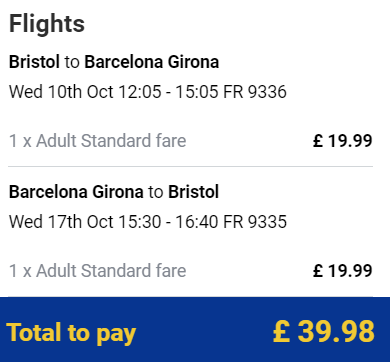
Task: Select the Wed 17th Oct flight details line
Action: (148, 222)
